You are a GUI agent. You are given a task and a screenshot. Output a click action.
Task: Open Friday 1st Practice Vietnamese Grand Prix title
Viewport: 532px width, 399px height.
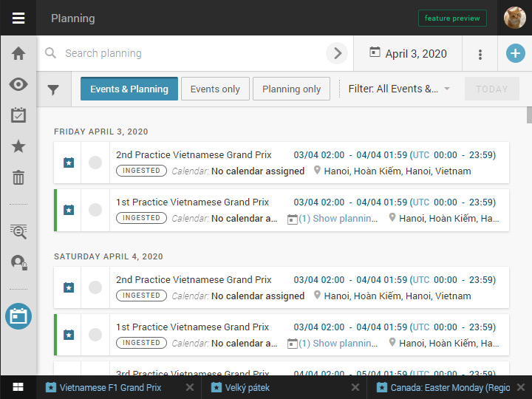[x=192, y=202]
